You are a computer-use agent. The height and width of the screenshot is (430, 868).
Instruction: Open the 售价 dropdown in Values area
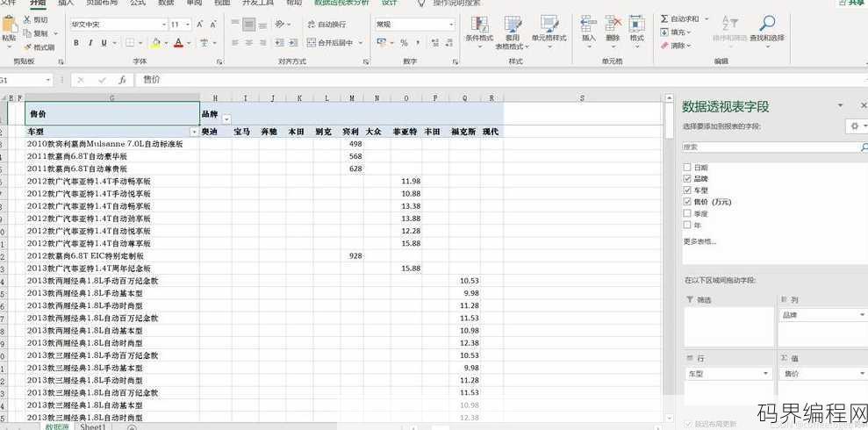[x=862, y=374]
